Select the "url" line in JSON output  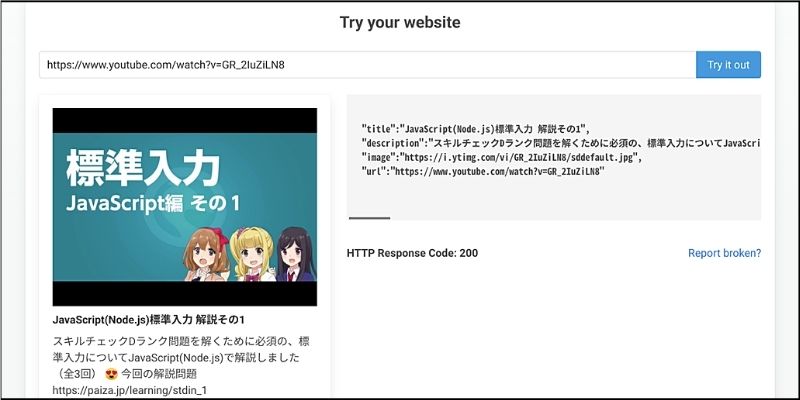(x=483, y=171)
